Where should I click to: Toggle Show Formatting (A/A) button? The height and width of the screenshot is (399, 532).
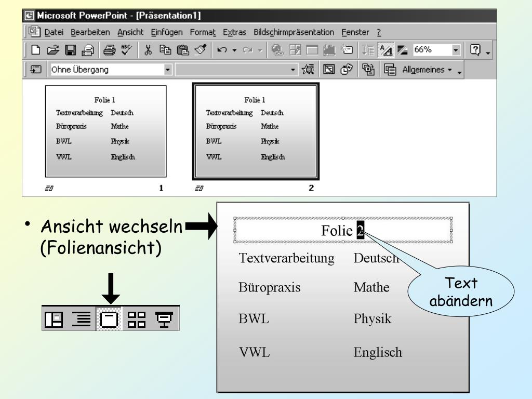click(x=386, y=50)
